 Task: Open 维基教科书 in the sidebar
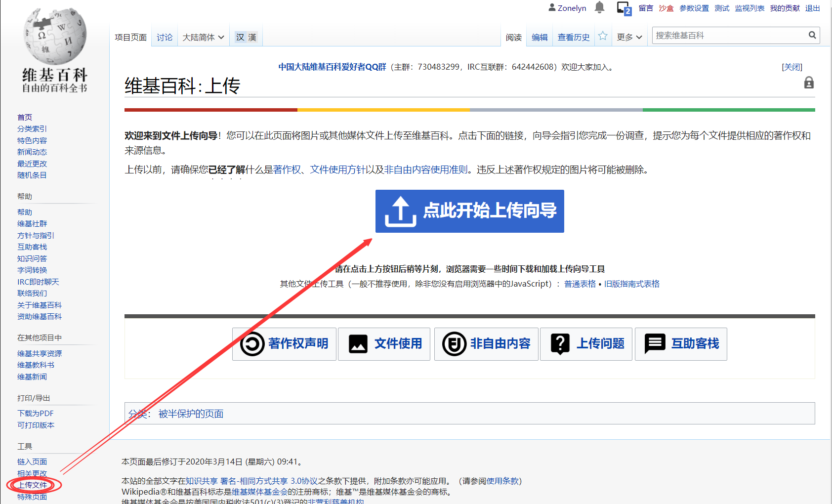click(36, 365)
